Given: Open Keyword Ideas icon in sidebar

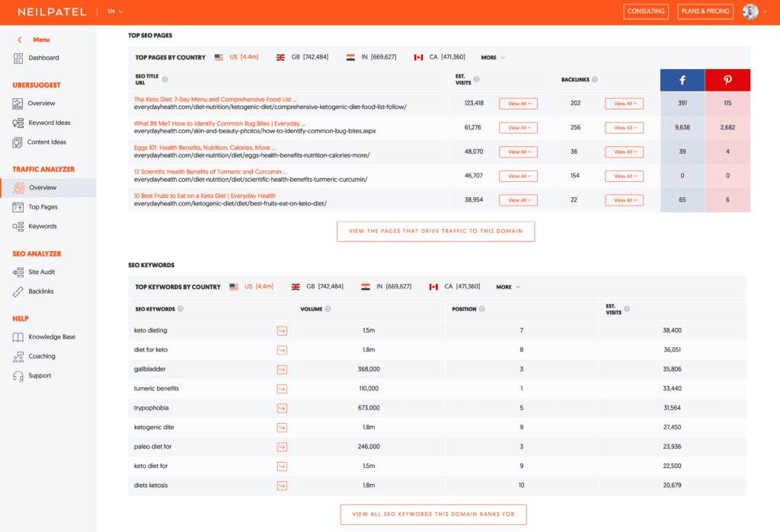Looking at the screenshot, I should [x=18, y=123].
